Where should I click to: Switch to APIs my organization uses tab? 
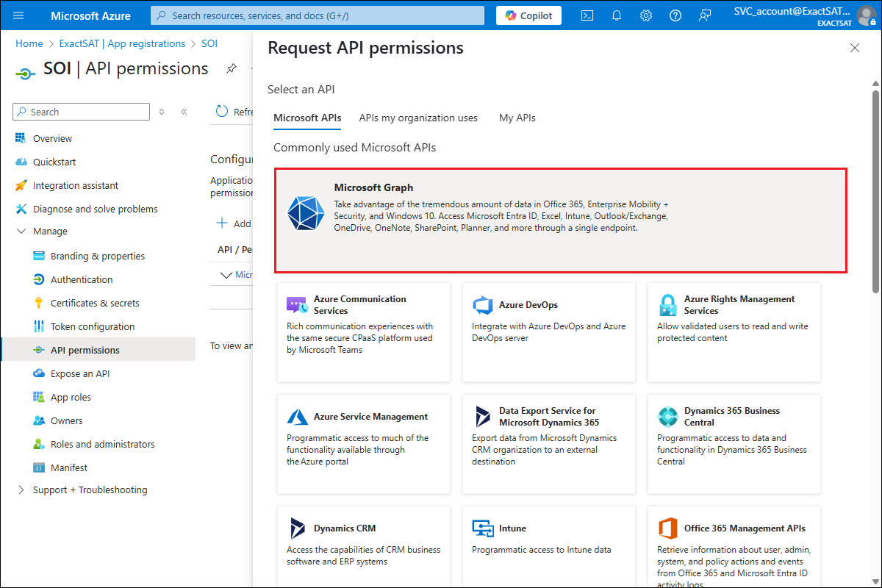pyautogui.click(x=418, y=118)
